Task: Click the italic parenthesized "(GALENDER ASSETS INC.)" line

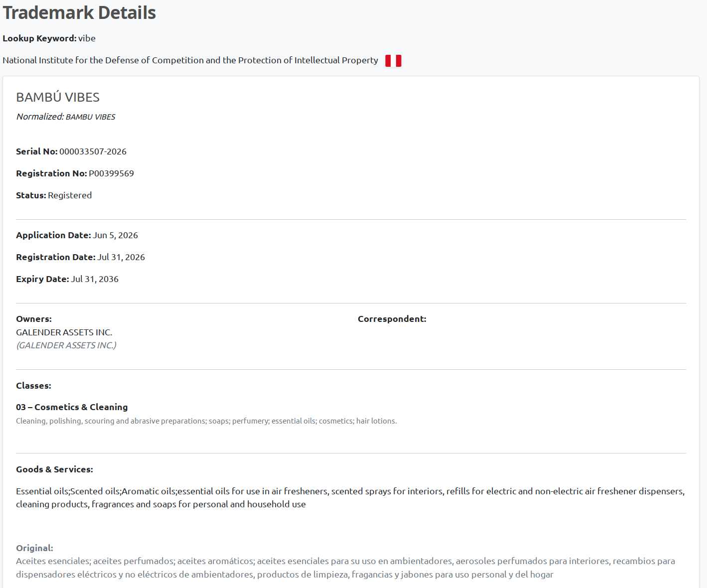Action: click(x=66, y=345)
